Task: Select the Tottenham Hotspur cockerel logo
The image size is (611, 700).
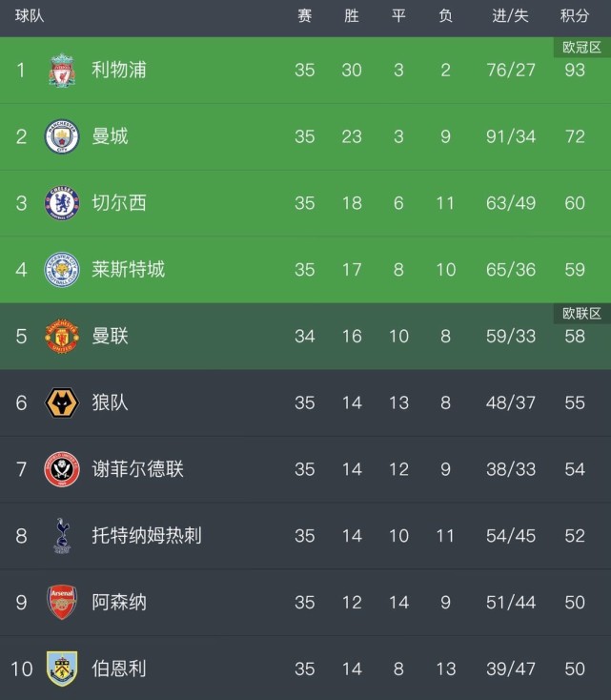Action: point(62,536)
